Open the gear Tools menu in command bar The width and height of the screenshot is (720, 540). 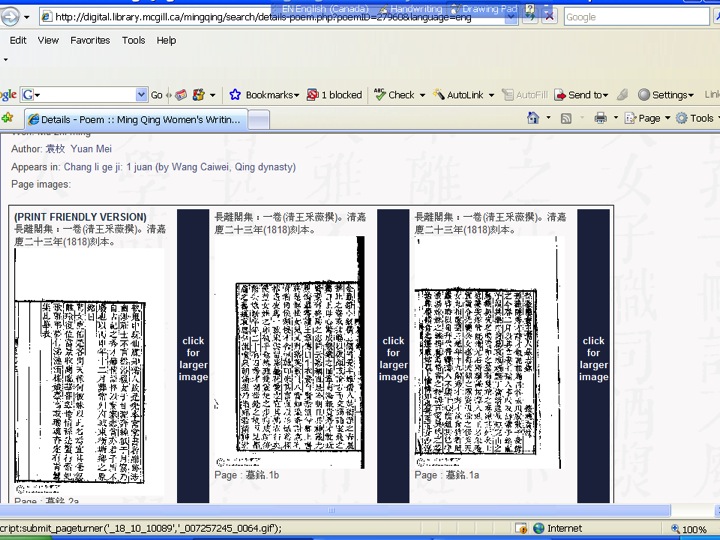[698, 118]
